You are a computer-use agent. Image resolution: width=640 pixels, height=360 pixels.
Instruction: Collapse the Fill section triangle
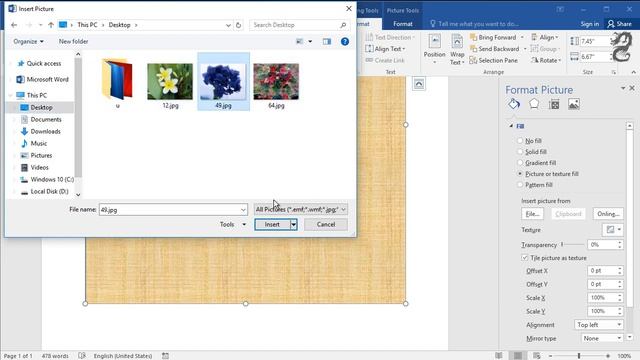511,126
